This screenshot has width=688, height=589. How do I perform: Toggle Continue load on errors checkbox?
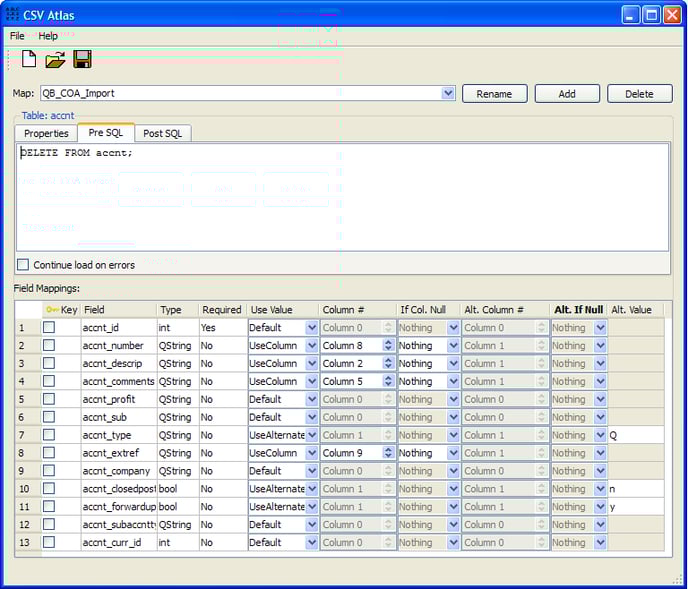(x=23, y=265)
